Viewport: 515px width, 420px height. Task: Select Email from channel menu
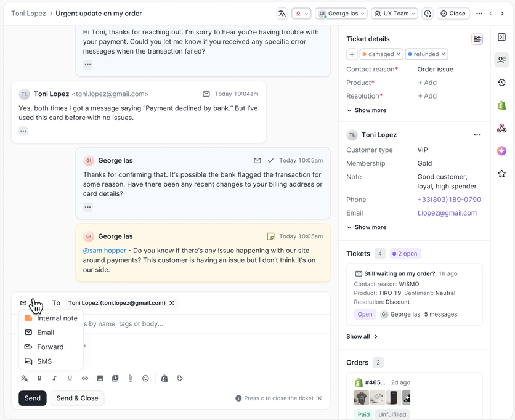pos(51,333)
